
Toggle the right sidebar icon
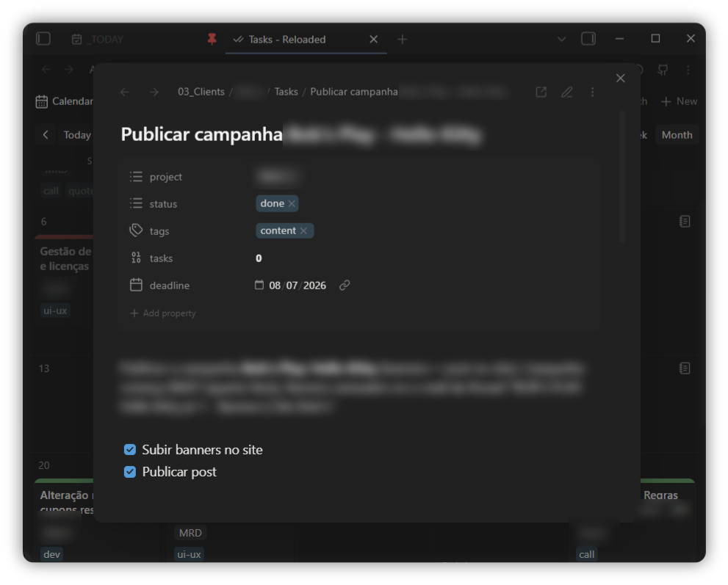point(588,39)
